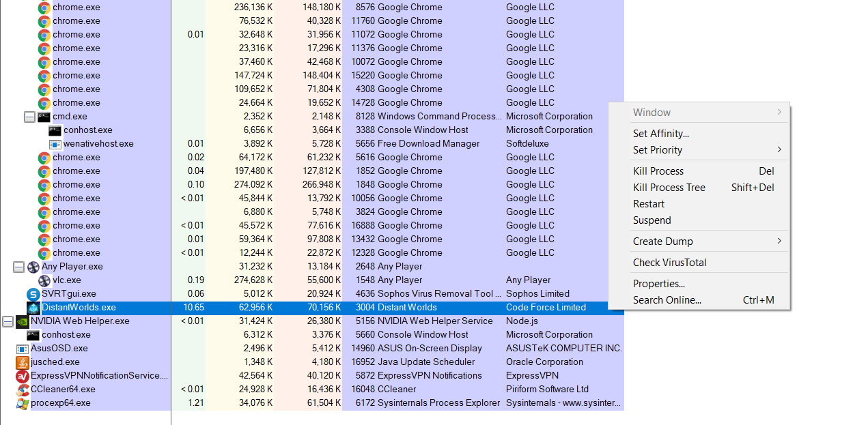The height and width of the screenshot is (425, 868).
Task: Click the Free Download Manager description
Action: pyautogui.click(x=429, y=144)
